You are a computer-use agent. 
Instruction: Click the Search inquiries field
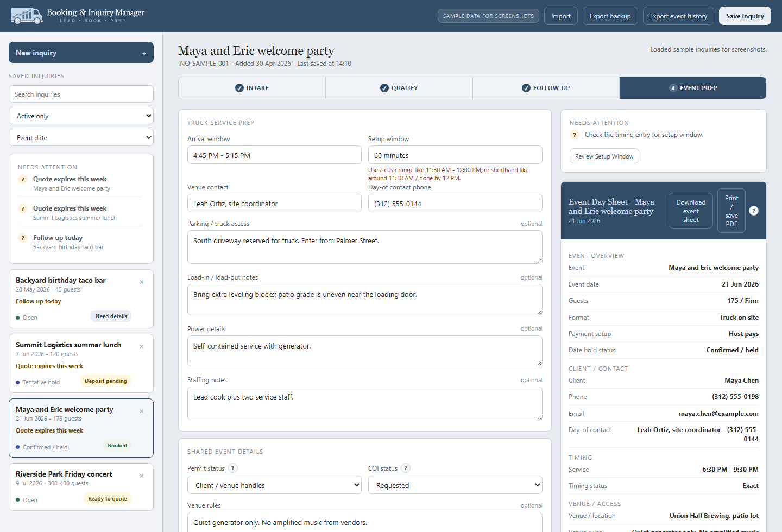(81, 94)
